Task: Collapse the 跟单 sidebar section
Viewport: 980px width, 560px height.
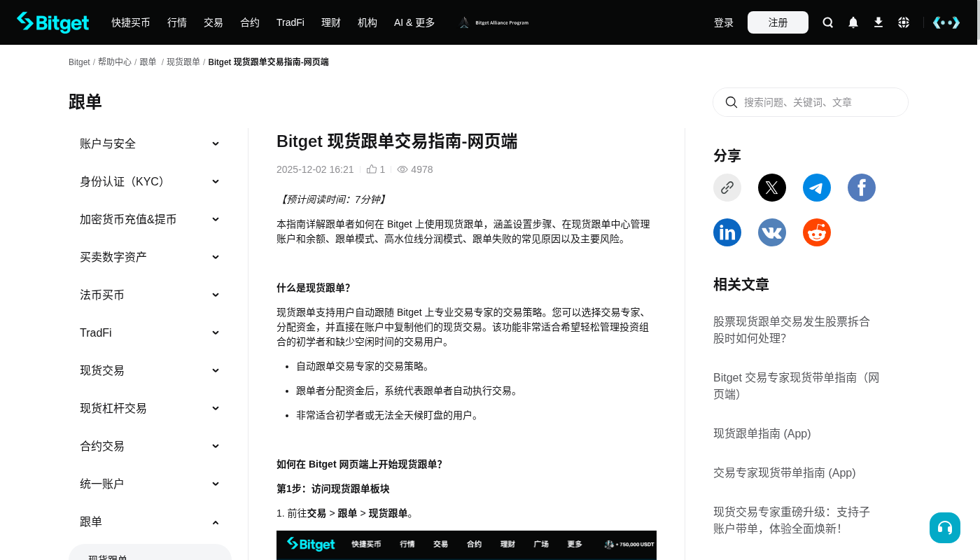Action: (150, 521)
